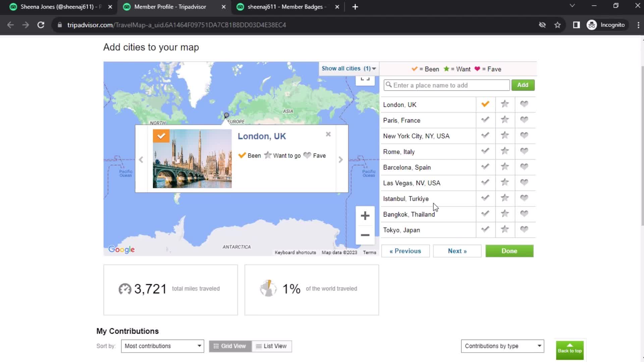Focus the place name search field
The image size is (644, 362).
coord(446,85)
